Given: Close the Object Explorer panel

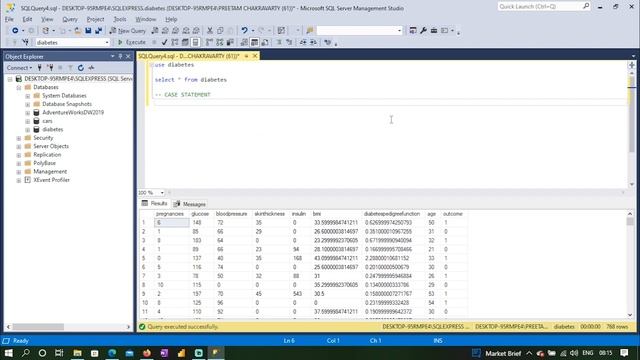Looking at the screenshot, I should 128,56.
